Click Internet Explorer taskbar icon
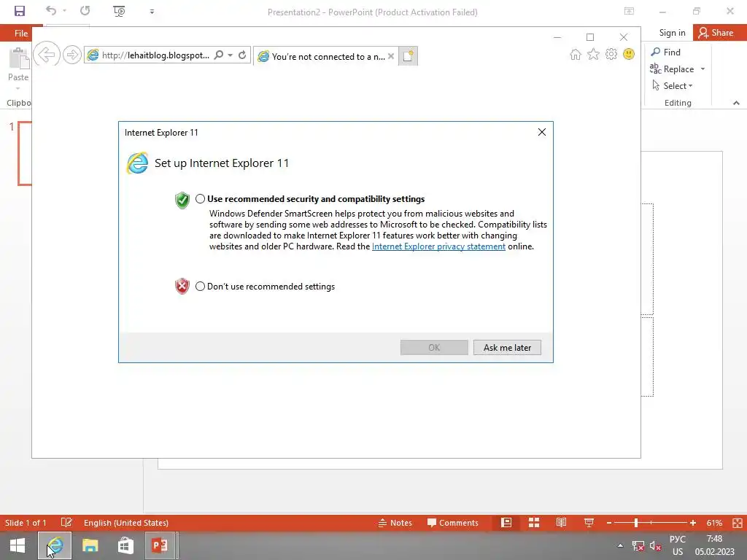Image resolution: width=747 pixels, height=560 pixels. point(55,545)
